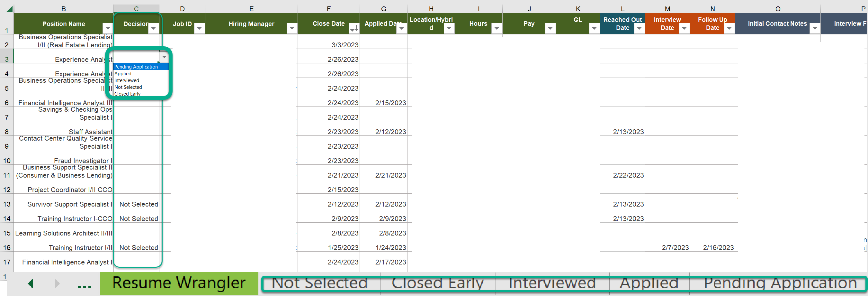868x296 pixels.
Task: Click the Select All corner triangle
Action: click(9, 9)
